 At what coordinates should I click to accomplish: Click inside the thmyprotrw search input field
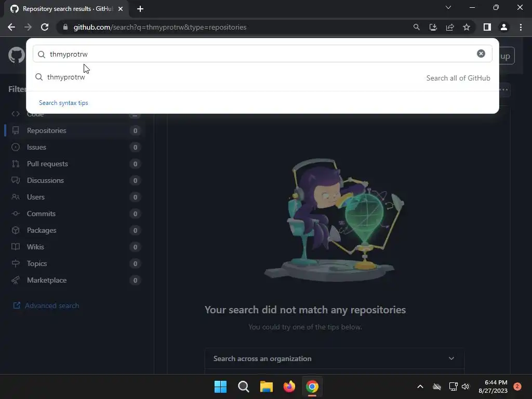pyautogui.click(x=262, y=54)
